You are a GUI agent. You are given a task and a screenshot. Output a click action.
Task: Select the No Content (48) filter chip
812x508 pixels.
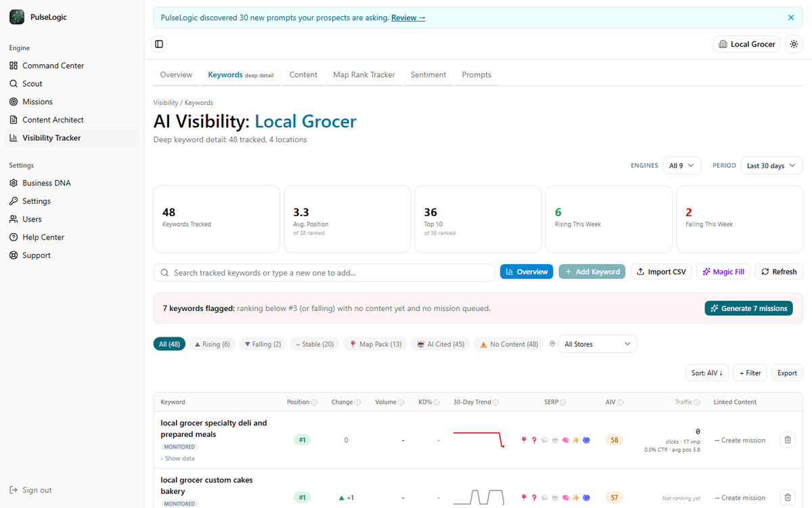pos(508,344)
